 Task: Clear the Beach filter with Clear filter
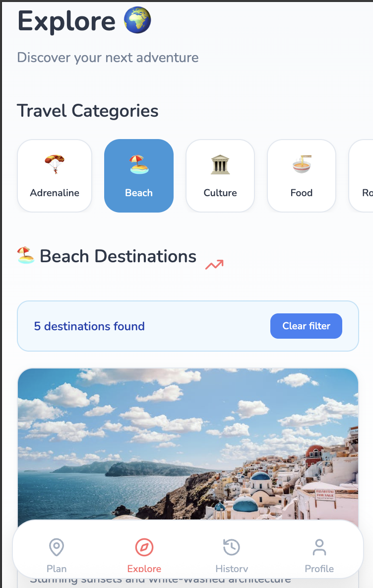307,326
